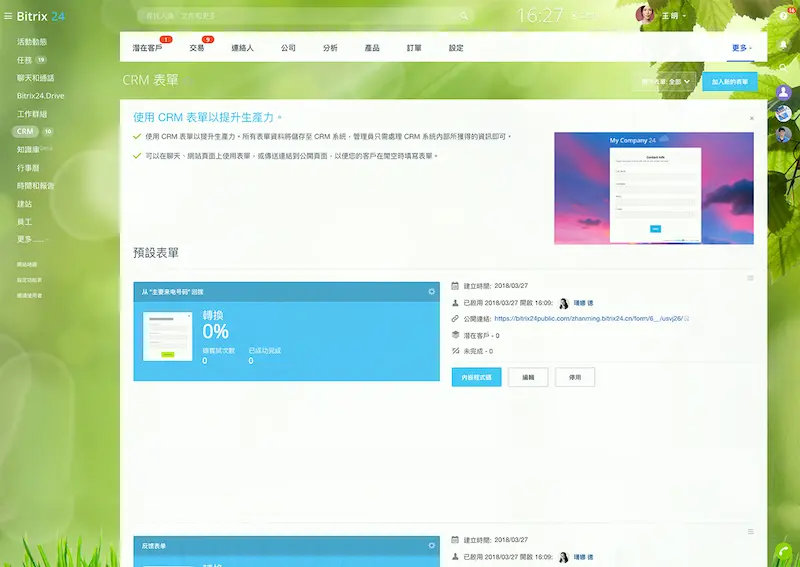This screenshot has height=567, width=800.
Task: Open the help question mark icon
Action: [x=784, y=16]
